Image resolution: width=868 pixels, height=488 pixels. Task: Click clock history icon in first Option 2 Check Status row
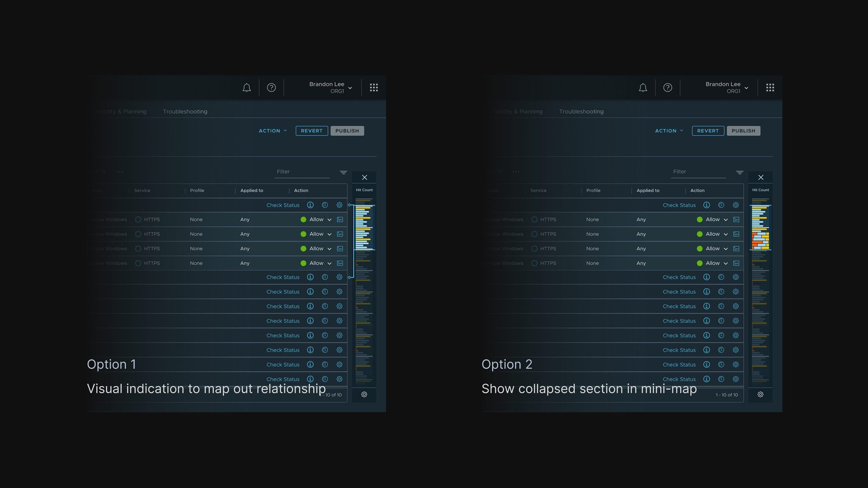pyautogui.click(x=721, y=205)
